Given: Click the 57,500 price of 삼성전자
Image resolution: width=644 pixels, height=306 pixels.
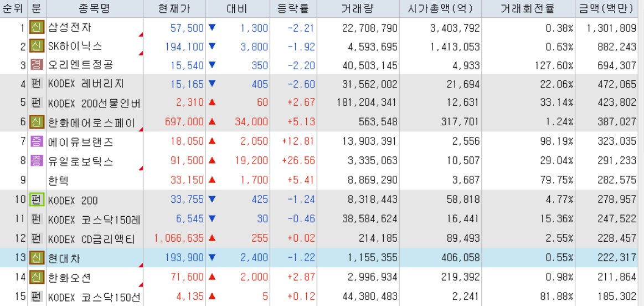Looking at the screenshot, I should [187, 28].
